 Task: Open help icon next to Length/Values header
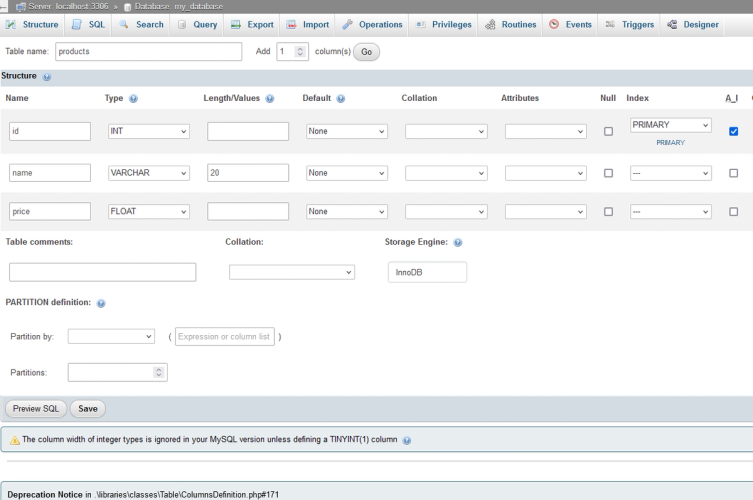click(x=270, y=98)
